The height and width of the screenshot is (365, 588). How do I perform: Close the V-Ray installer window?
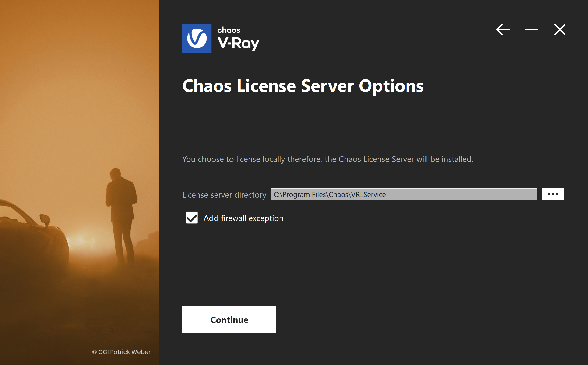[560, 29]
